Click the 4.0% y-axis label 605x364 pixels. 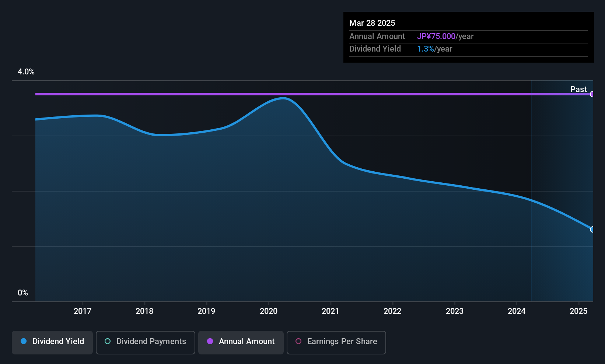click(26, 72)
